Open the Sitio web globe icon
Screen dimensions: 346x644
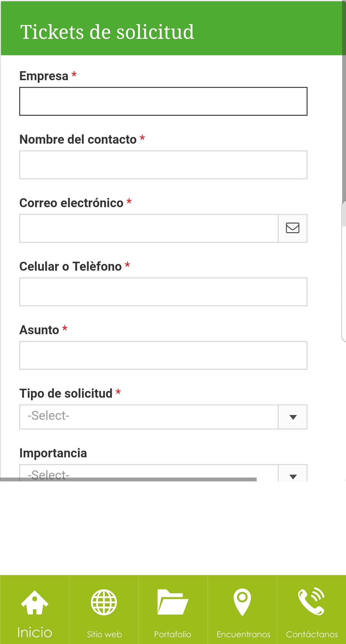pyautogui.click(x=104, y=602)
